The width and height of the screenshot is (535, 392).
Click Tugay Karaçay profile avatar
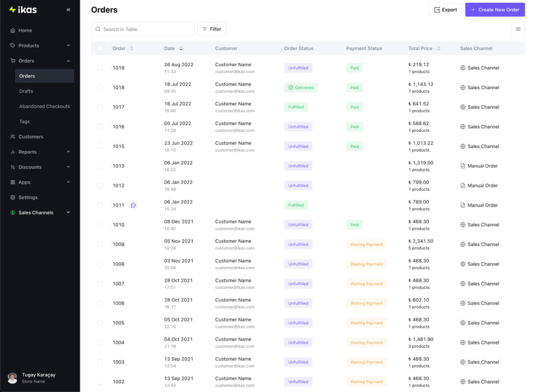coord(13,378)
